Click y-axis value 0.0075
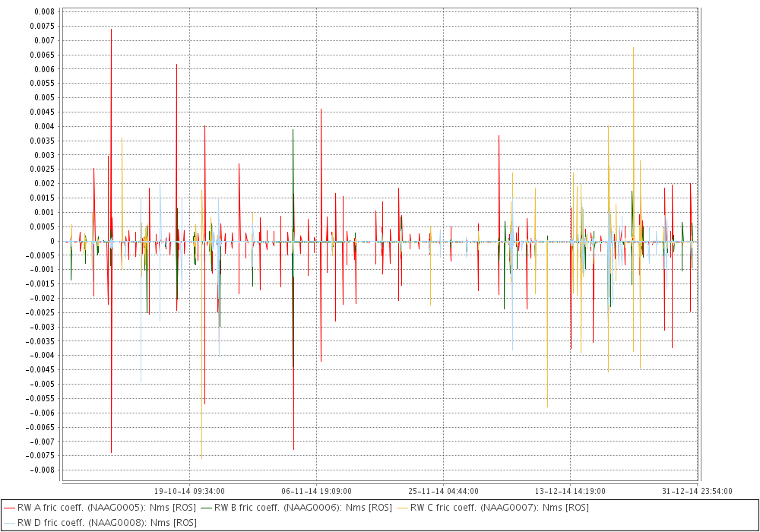Image resolution: width=760 pixels, height=532 pixels. [x=43, y=26]
